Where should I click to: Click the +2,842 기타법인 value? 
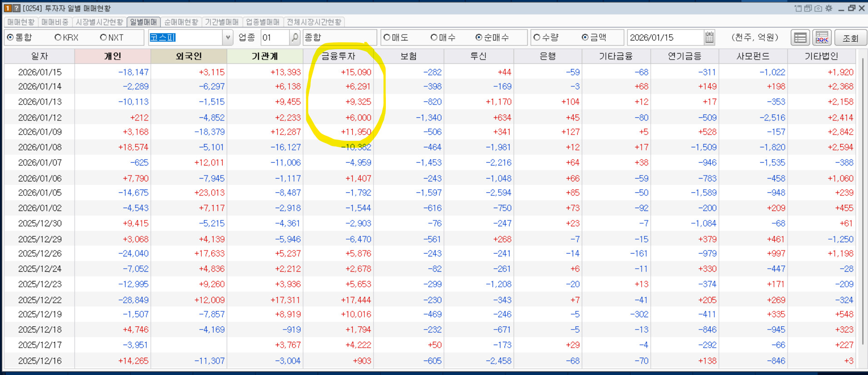coord(841,132)
